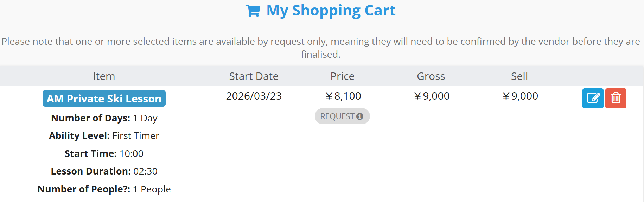Select the Start Date column header
Image resolution: width=644 pixels, height=202 pixels.
[x=254, y=76]
